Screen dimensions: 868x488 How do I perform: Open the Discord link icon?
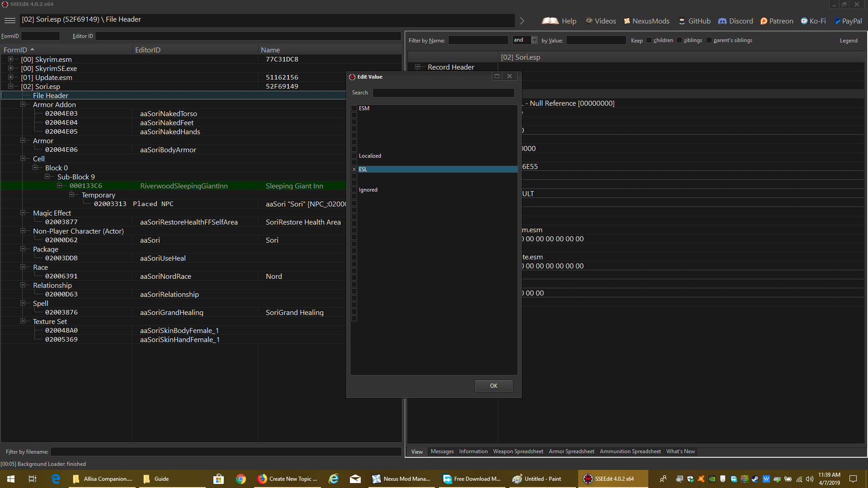point(722,21)
